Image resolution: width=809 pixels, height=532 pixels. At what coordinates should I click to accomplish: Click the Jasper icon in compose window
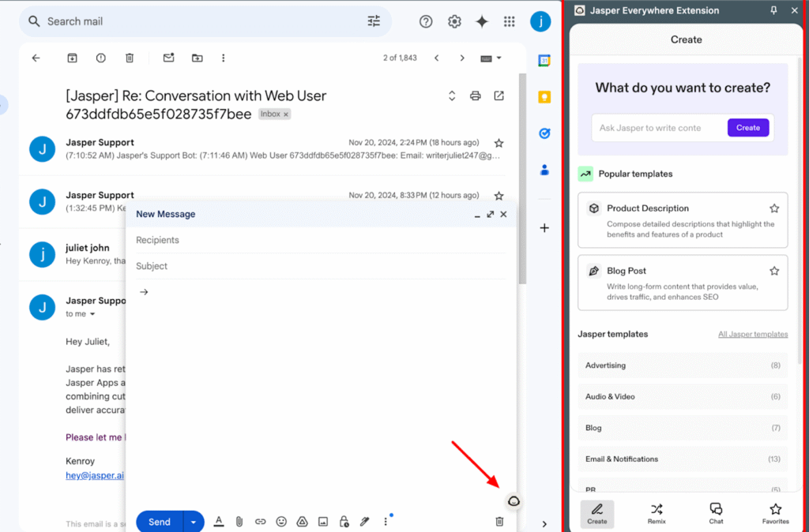[514, 501]
